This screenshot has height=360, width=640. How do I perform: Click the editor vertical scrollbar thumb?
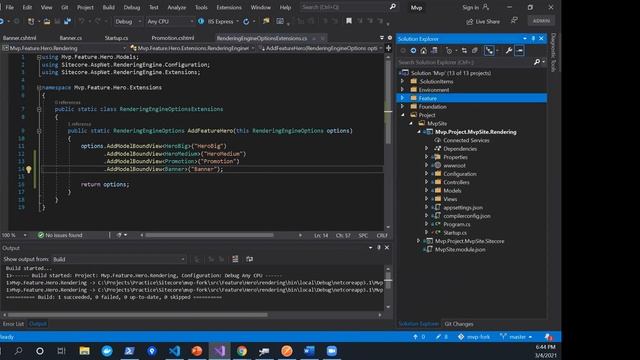click(388, 102)
